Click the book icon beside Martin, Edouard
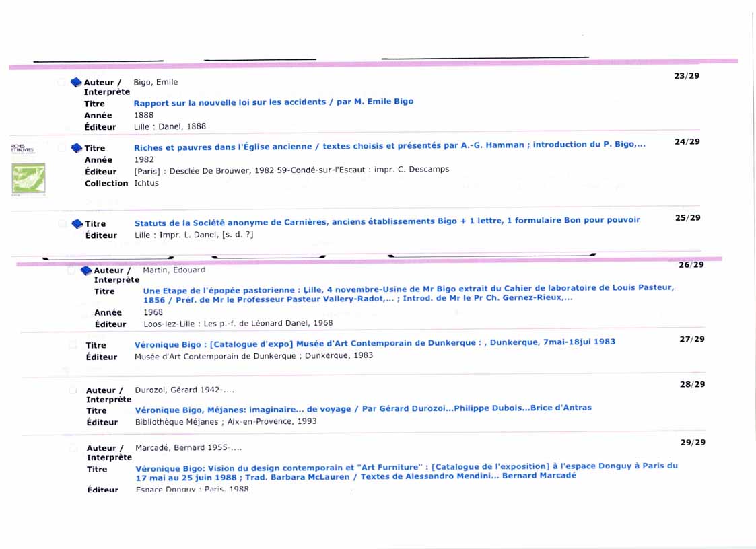The image size is (756, 549). coord(86,270)
